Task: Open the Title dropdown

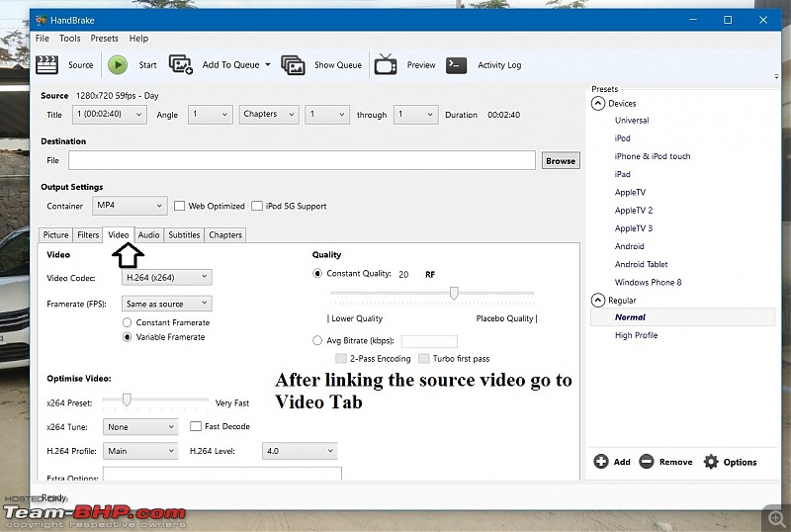Action: coord(110,115)
